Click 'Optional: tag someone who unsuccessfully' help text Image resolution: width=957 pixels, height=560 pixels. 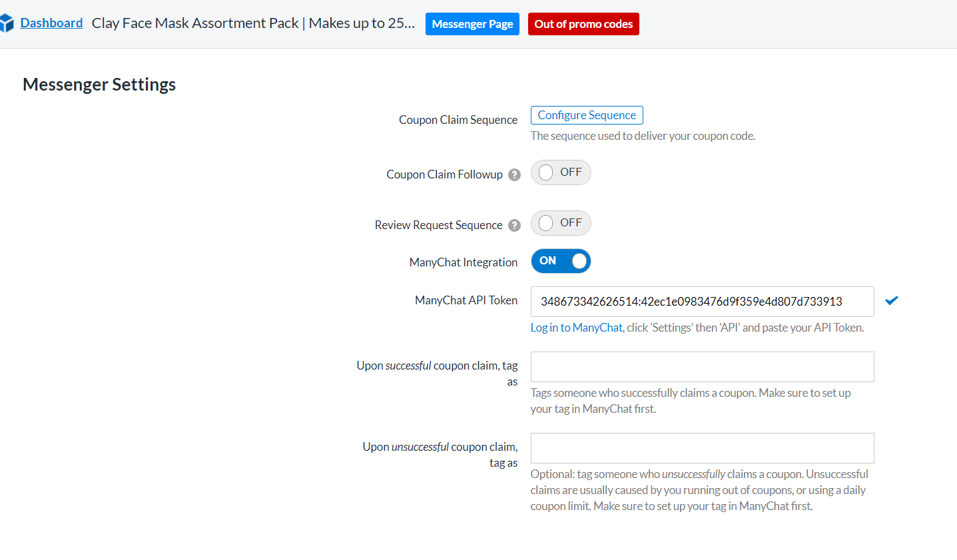click(699, 490)
